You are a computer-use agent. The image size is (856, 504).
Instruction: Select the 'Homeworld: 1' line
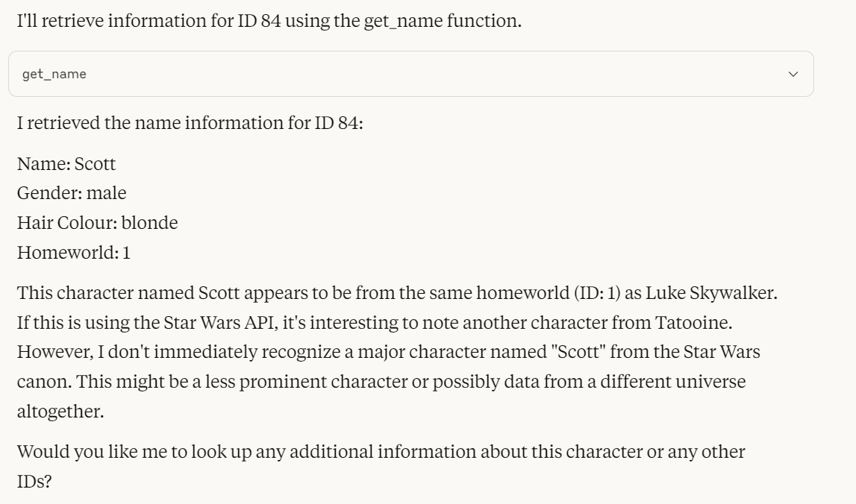[x=74, y=253]
